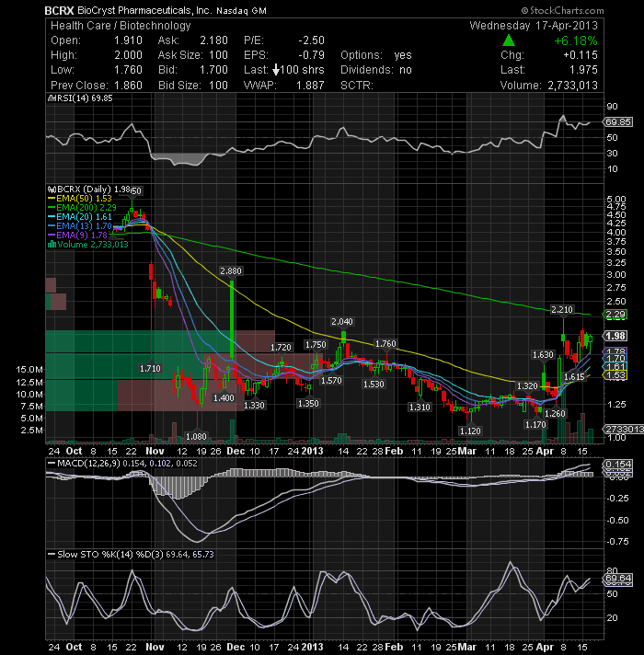Click the EPS value -0.79
The height and width of the screenshot is (655, 644).
click(x=312, y=55)
